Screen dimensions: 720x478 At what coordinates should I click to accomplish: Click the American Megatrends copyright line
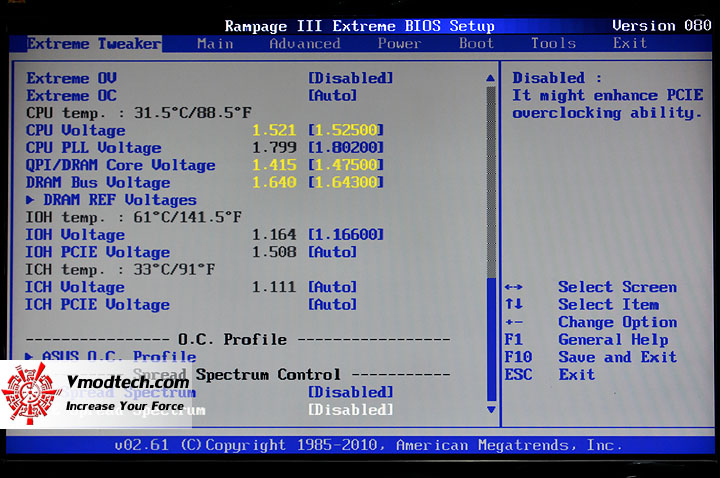368,445
